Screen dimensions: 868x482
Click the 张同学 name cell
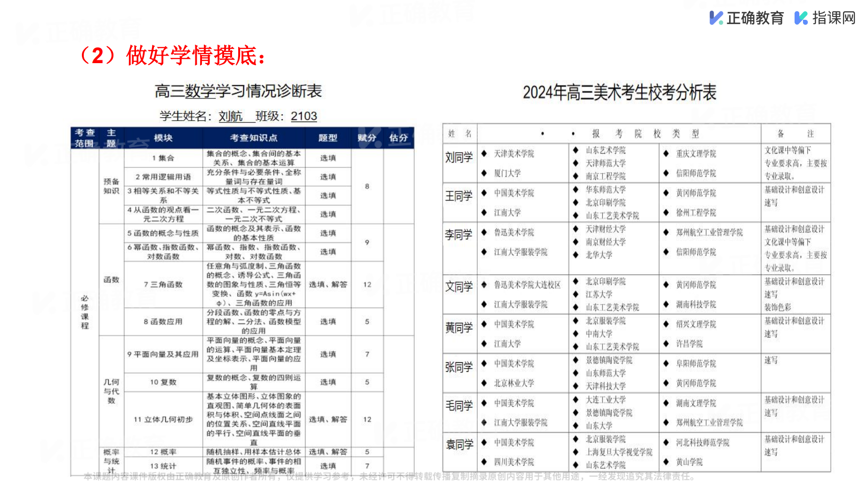[459, 368]
